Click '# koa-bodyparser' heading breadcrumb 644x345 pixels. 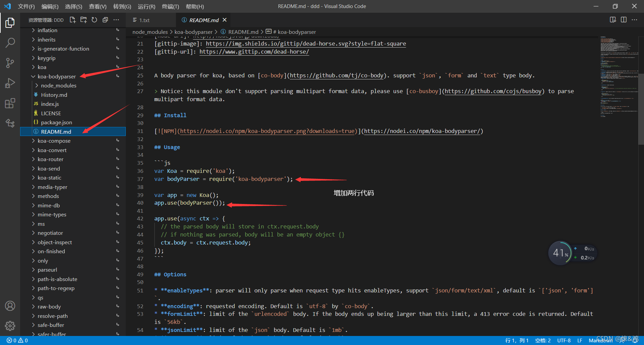291,32
